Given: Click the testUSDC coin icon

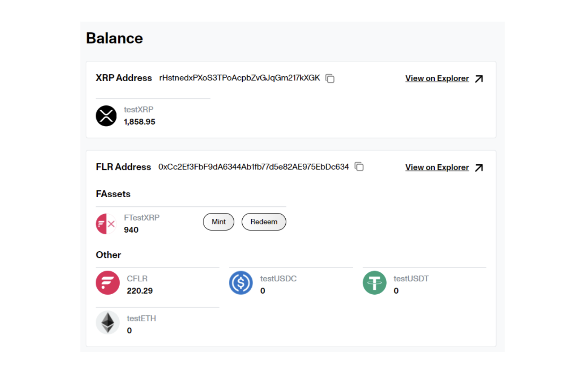Looking at the screenshot, I should click(241, 283).
